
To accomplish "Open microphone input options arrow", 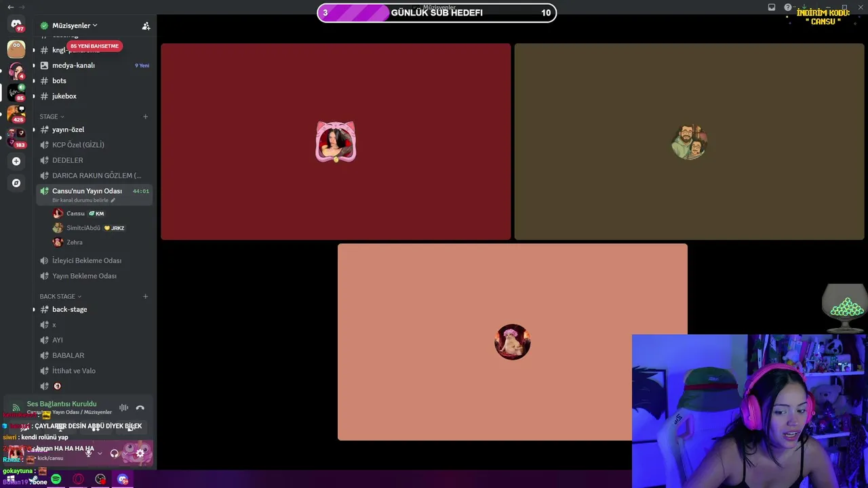I will [x=100, y=453].
